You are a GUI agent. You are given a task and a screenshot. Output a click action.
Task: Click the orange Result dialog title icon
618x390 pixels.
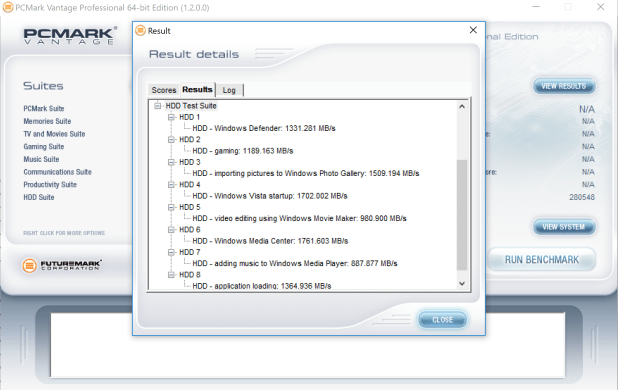(140, 30)
